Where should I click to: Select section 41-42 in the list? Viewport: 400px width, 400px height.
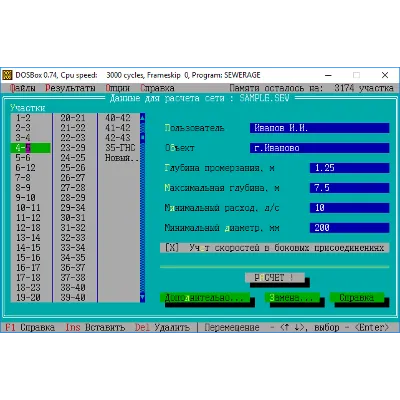click(119, 128)
